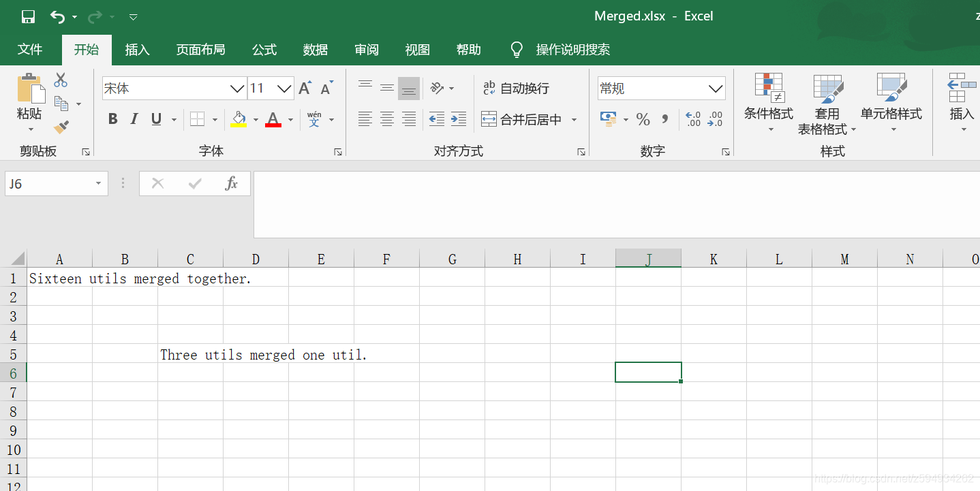This screenshot has height=491, width=980.
Task: Click the Name Box showing J6
Action: 57,184
